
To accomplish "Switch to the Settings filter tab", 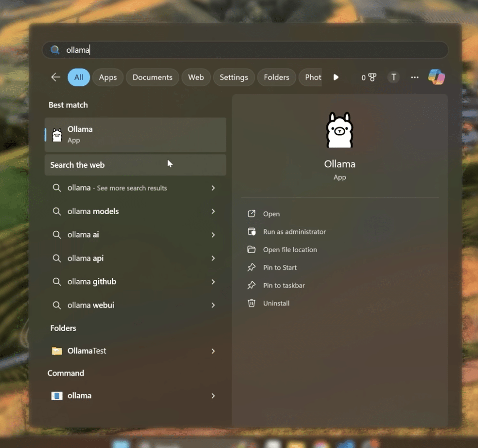I will pos(234,77).
